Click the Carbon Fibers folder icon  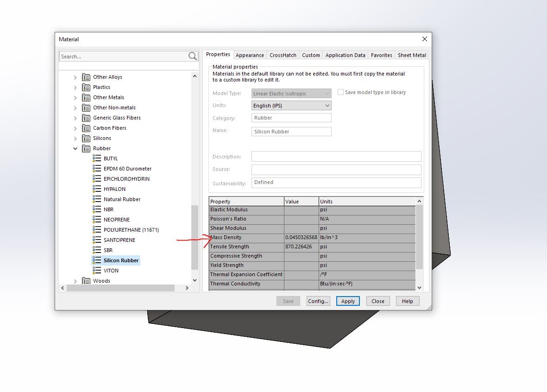point(86,128)
